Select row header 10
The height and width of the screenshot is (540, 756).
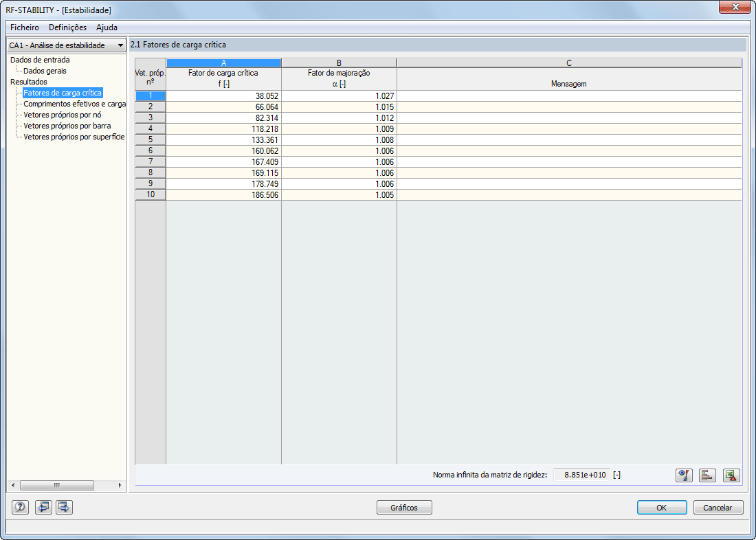tap(151, 195)
